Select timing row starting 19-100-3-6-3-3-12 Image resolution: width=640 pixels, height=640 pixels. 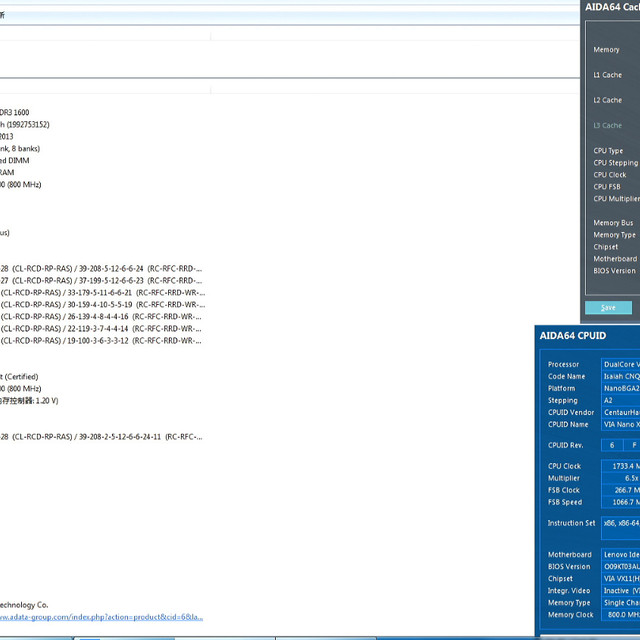coord(100,340)
